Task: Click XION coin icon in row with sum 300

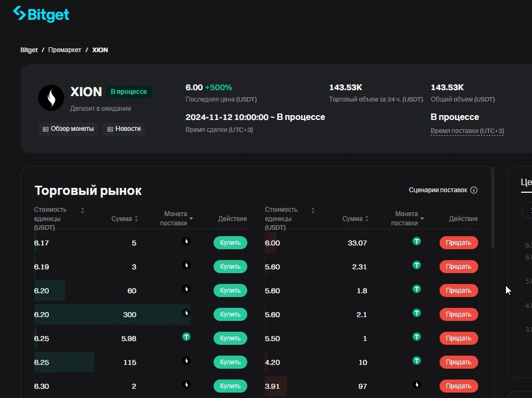Action: coord(186,313)
